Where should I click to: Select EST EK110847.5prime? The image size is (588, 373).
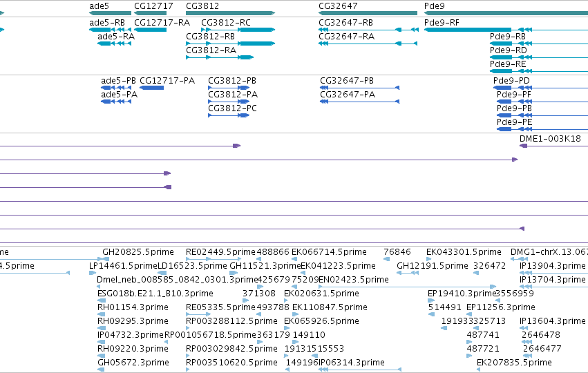point(330,307)
